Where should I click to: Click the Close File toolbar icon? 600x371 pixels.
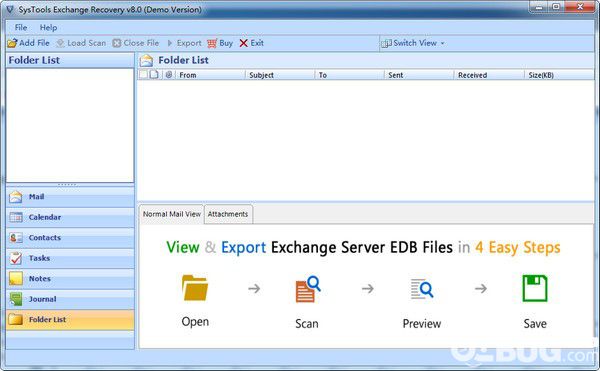coord(117,43)
